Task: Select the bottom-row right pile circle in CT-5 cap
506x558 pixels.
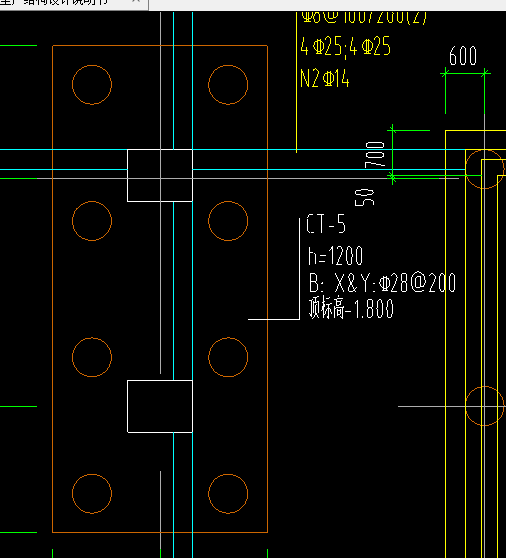Action: [x=228, y=494]
